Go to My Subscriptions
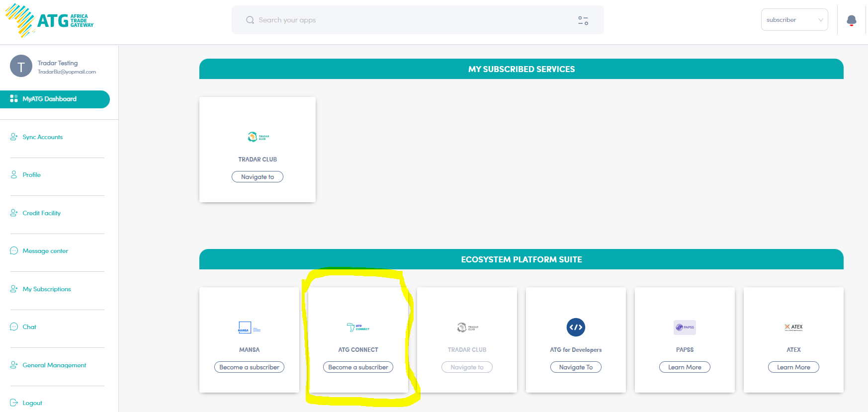The height and width of the screenshot is (412, 868). (47, 289)
